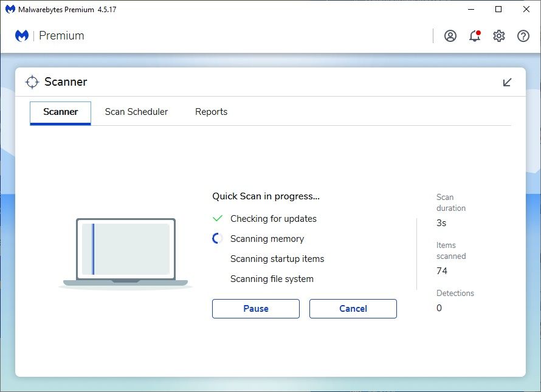Image resolution: width=541 pixels, height=392 pixels.
Task: Click the Scan duration label
Action: click(451, 202)
